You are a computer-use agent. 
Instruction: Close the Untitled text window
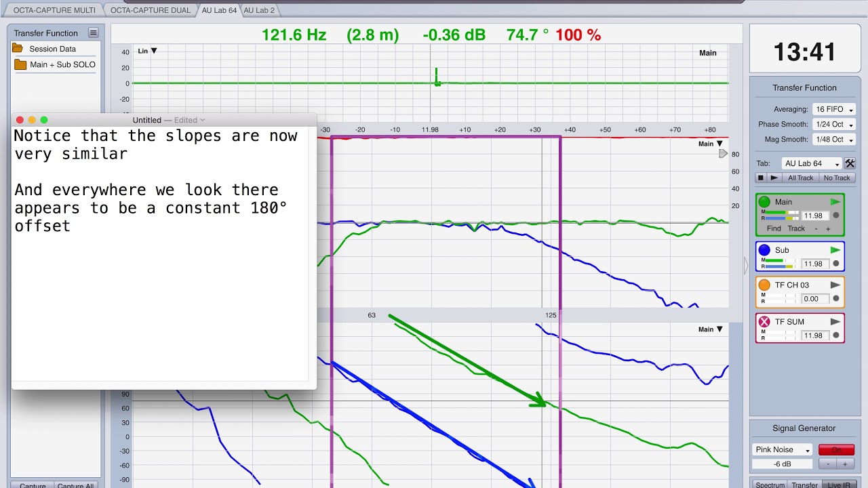tap(20, 120)
